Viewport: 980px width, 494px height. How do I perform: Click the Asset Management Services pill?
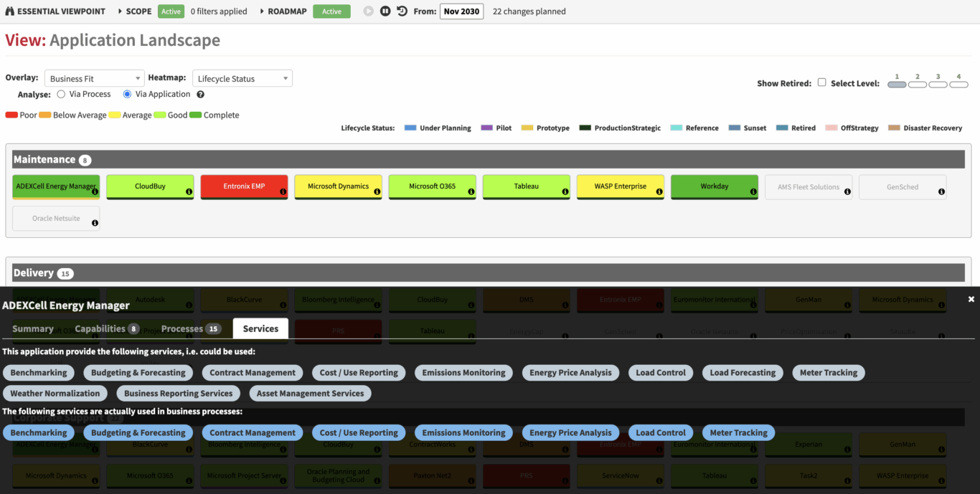click(x=311, y=393)
